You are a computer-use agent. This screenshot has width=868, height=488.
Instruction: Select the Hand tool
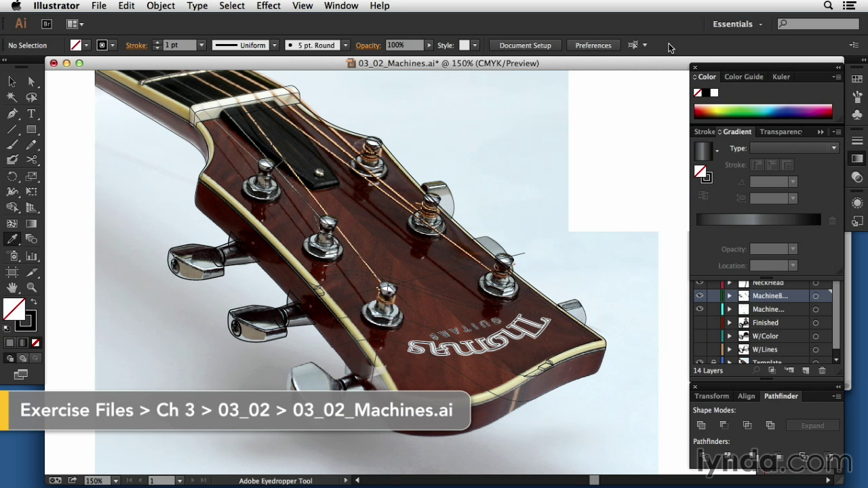pos(12,287)
